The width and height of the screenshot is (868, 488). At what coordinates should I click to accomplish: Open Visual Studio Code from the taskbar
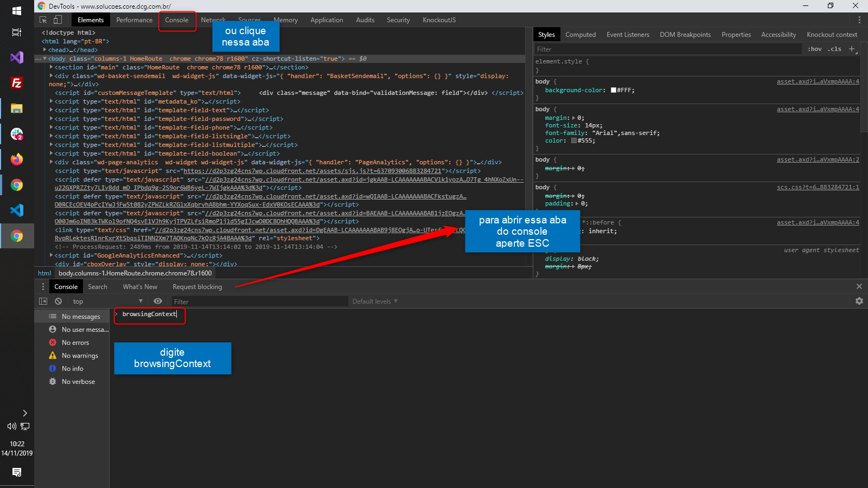(17, 210)
